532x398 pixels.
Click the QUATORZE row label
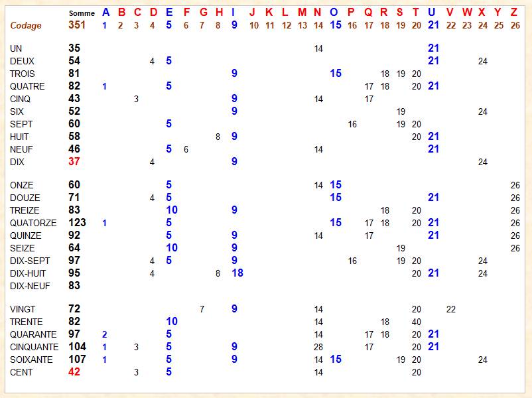pos(33,223)
